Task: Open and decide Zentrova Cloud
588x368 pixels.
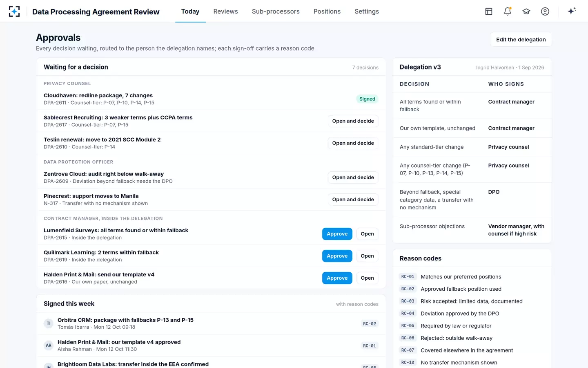Action: coord(353,177)
